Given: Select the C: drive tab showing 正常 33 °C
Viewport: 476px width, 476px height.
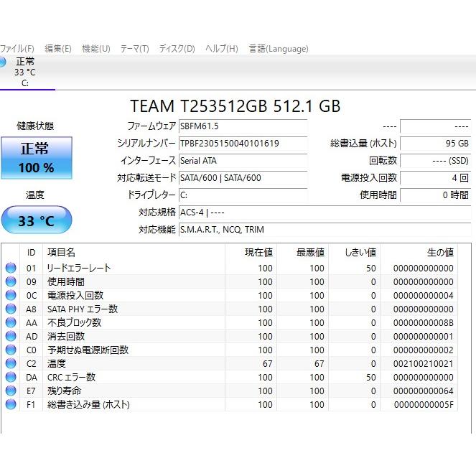Looking at the screenshot, I should (x=26, y=72).
